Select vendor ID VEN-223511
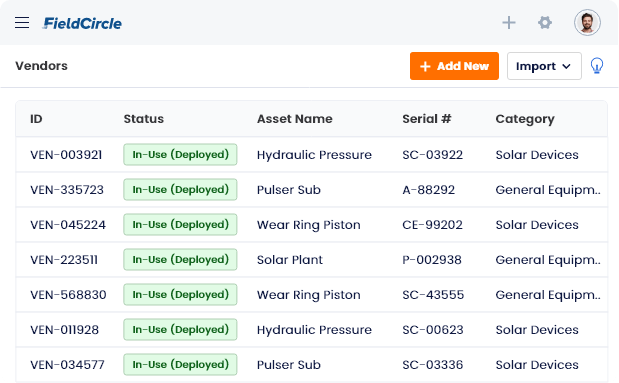This screenshot has height=383, width=619. point(64,260)
